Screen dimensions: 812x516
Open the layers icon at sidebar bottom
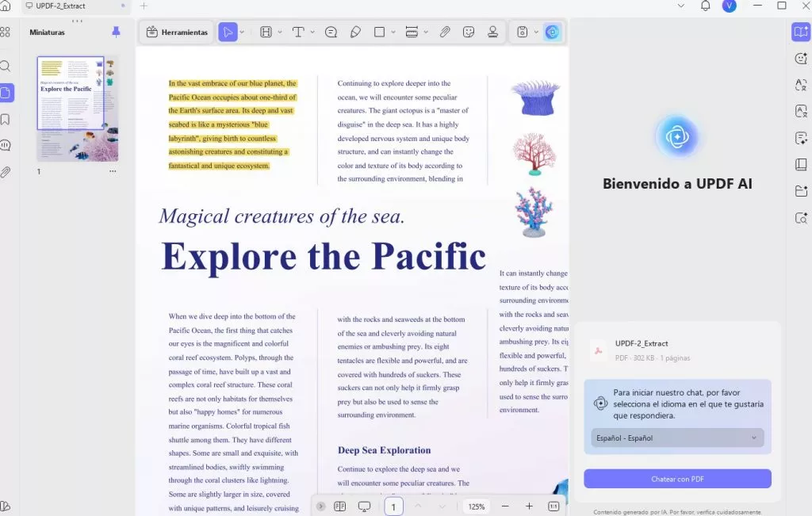pyautogui.click(x=6, y=506)
